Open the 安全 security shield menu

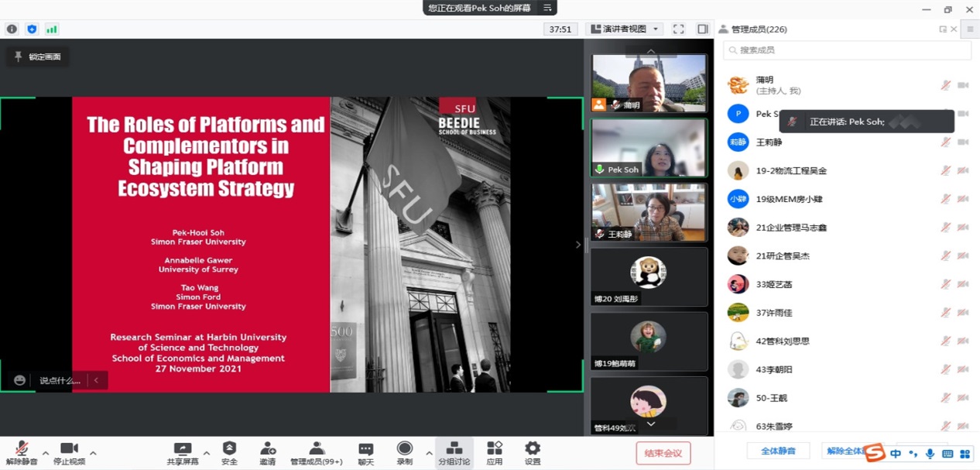tap(229, 453)
